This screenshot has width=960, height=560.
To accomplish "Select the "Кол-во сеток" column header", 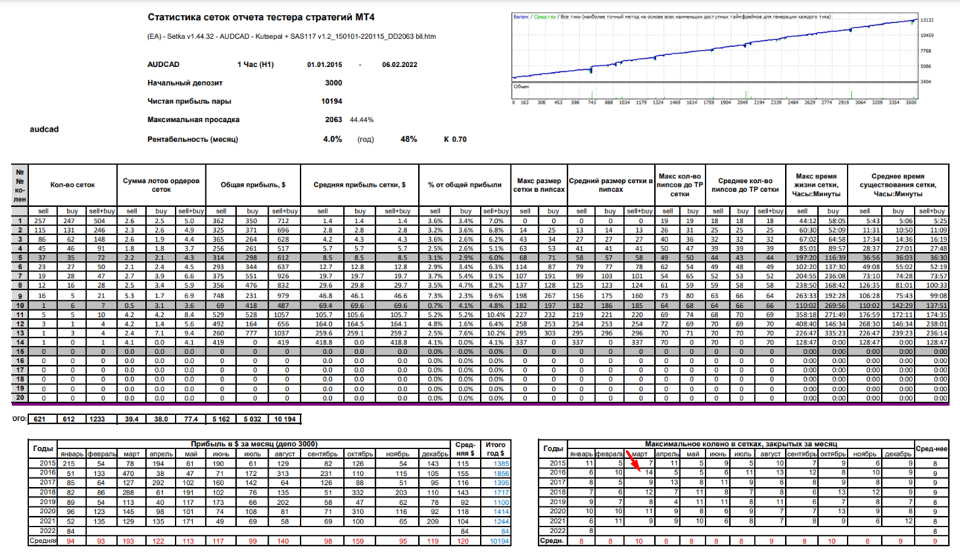I will coord(73,184).
